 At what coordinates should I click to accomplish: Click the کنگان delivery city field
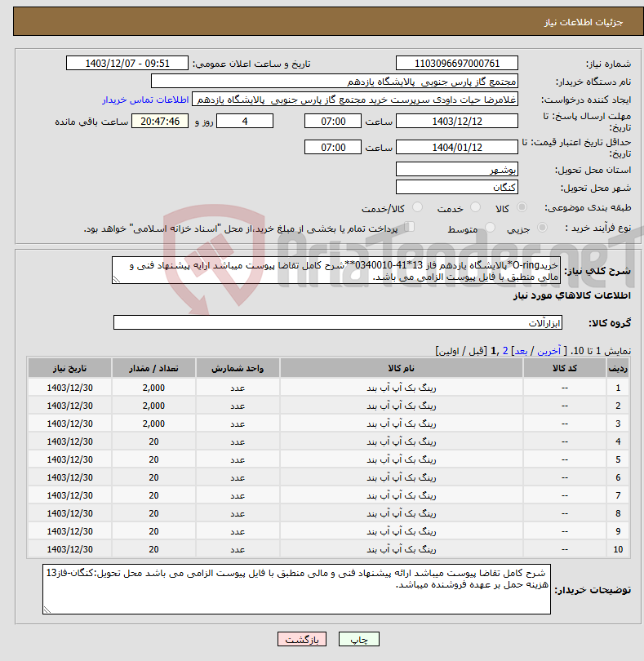click(457, 187)
